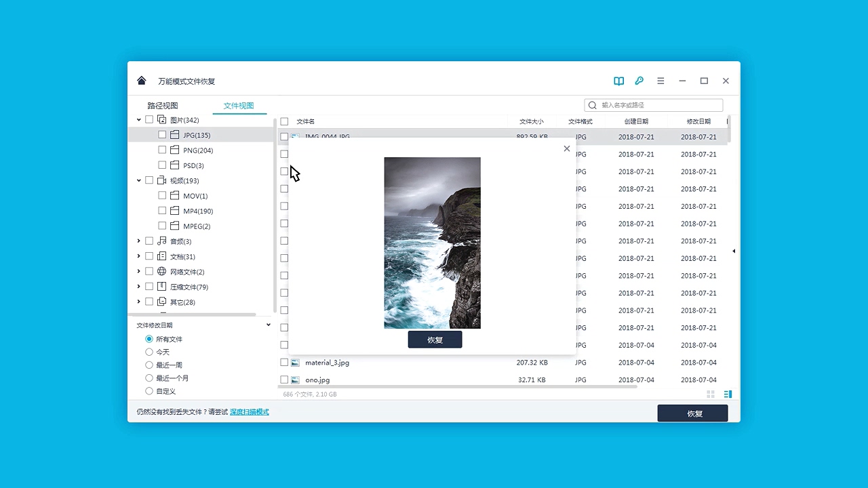Viewport: 868px width, 488px height.
Task: Click 恢复 button in preview popup
Action: click(435, 340)
